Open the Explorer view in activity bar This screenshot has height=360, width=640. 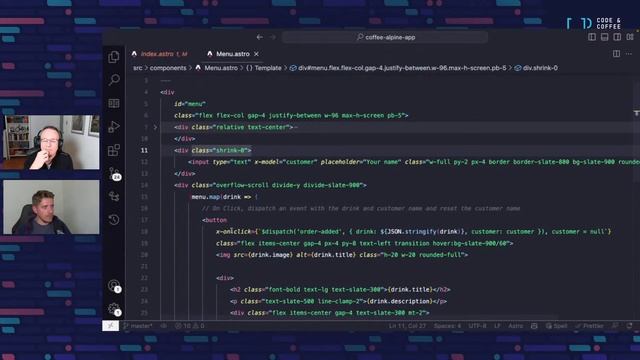point(114,57)
